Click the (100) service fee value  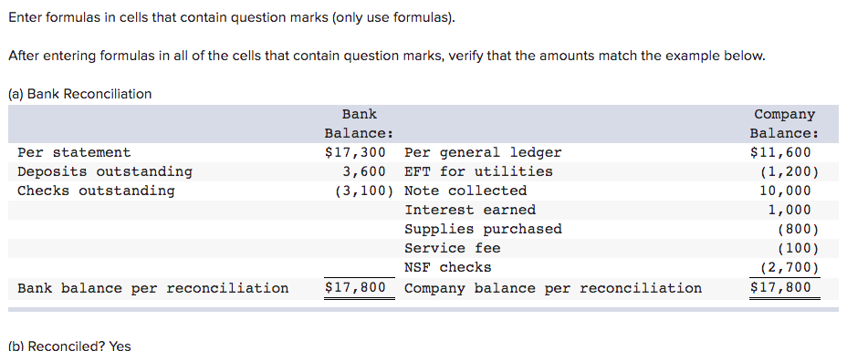(798, 248)
